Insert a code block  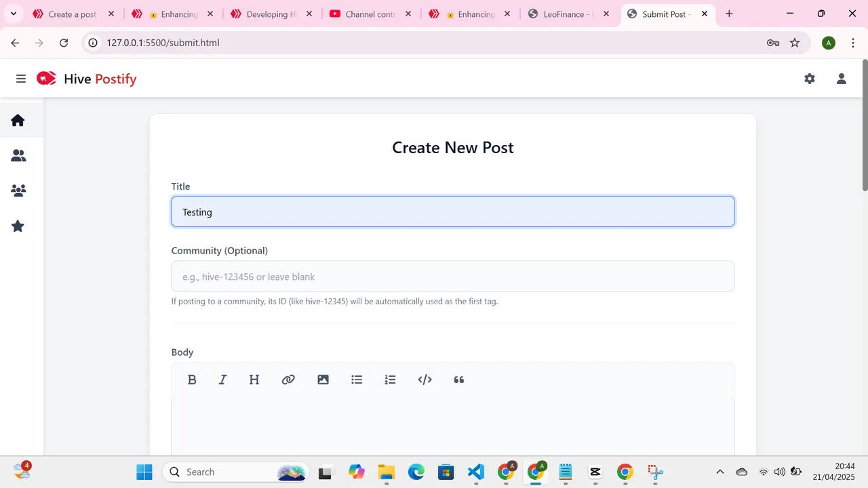click(x=425, y=380)
